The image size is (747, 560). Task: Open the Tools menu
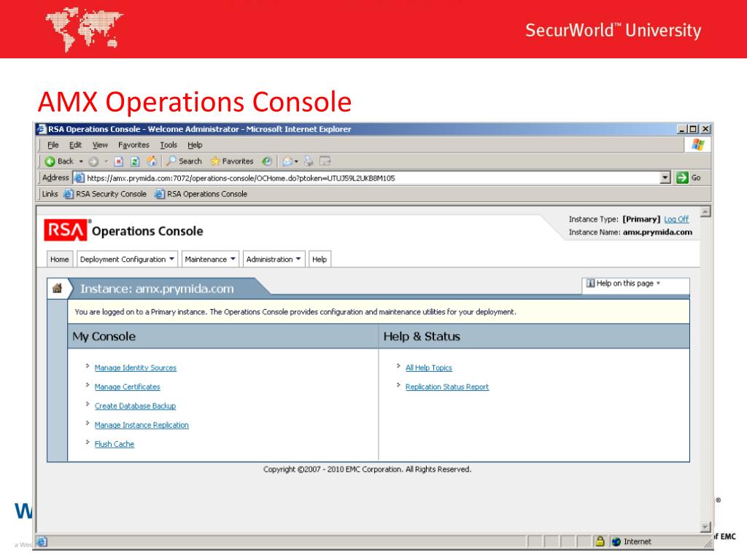(x=169, y=145)
